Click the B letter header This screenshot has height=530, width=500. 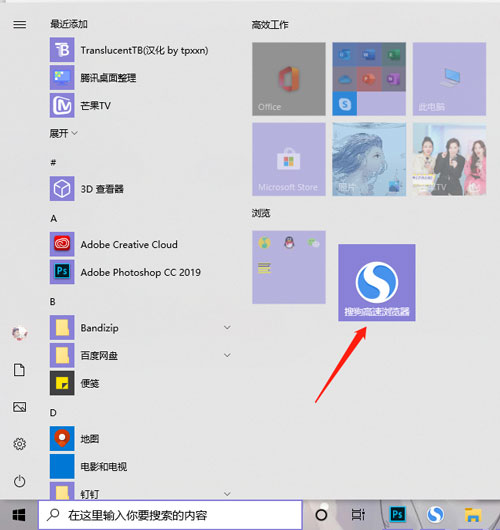(53, 302)
